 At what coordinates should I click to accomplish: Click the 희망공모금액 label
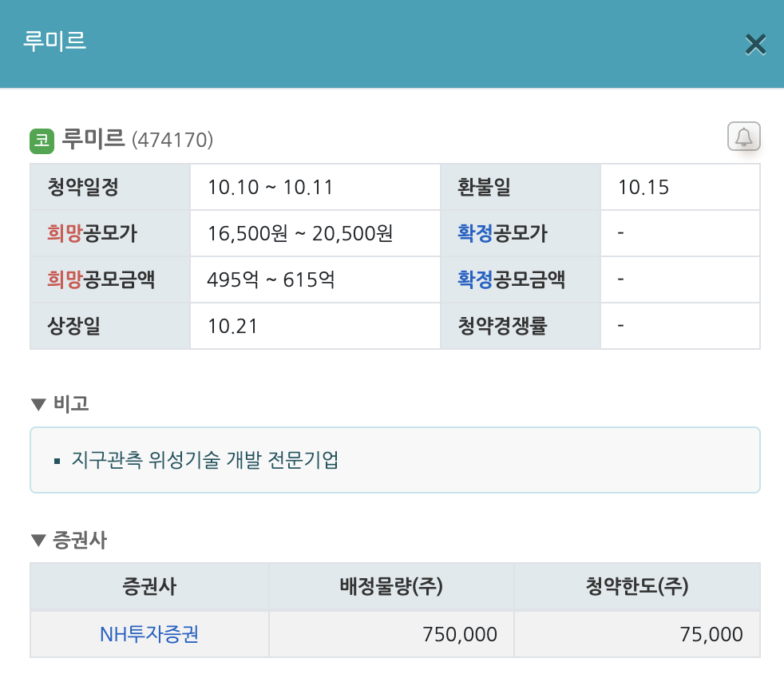(x=101, y=280)
